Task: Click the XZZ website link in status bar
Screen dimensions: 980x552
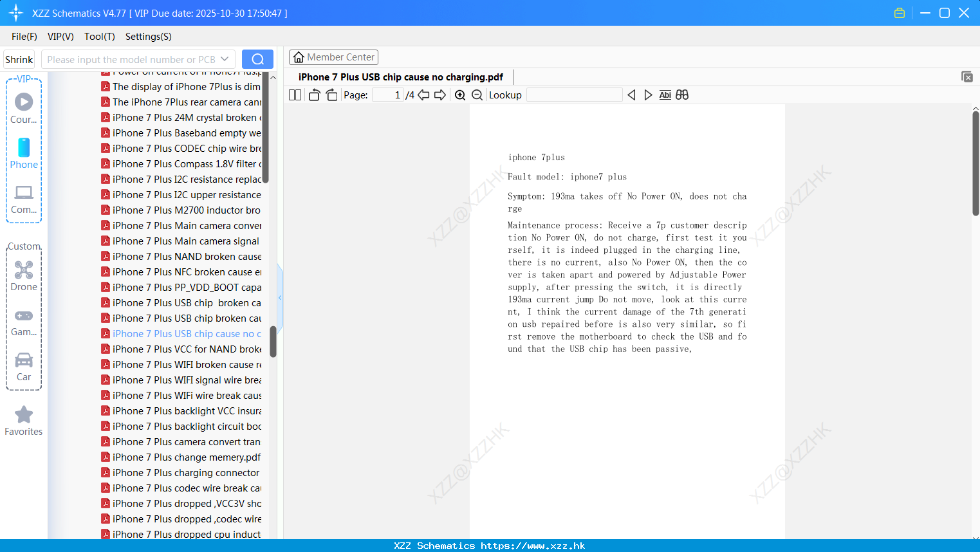Action: coord(533,546)
